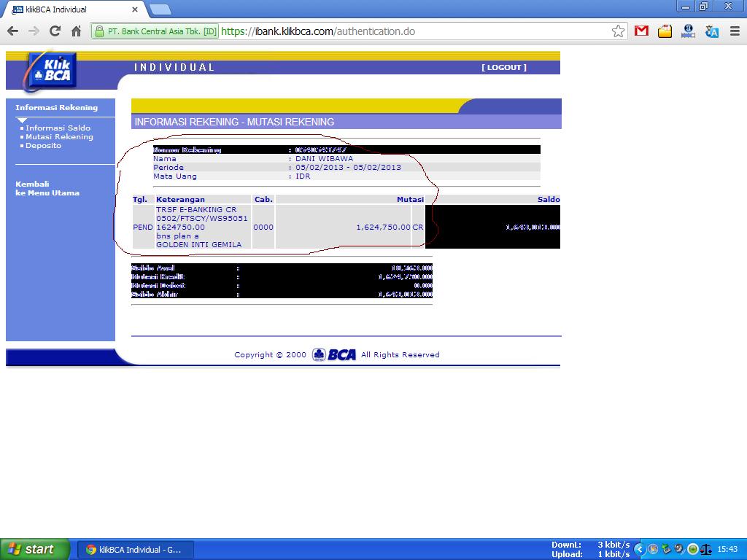Click the Upload network speed indicator

(x=591, y=554)
